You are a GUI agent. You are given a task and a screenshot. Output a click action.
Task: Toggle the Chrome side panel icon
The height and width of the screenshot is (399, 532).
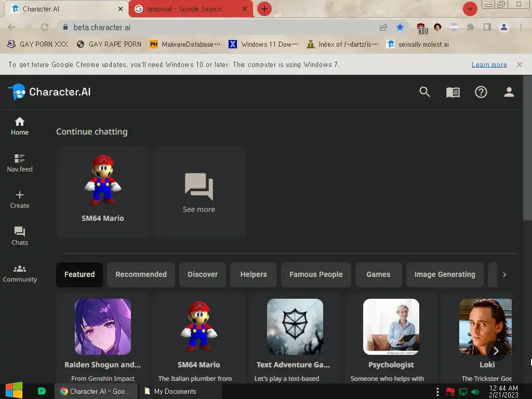[x=487, y=27]
